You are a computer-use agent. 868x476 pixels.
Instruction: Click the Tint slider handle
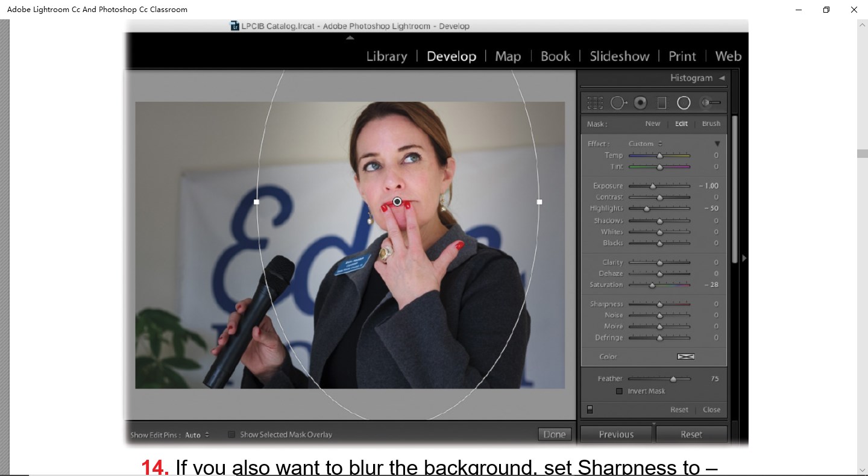point(659,167)
